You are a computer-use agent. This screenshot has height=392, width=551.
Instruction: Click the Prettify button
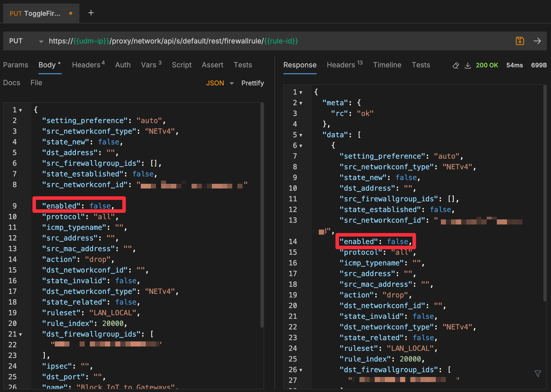pos(252,83)
